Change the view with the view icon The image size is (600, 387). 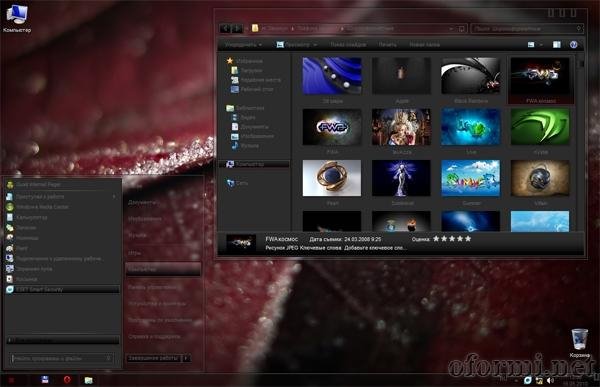tap(531, 45)
